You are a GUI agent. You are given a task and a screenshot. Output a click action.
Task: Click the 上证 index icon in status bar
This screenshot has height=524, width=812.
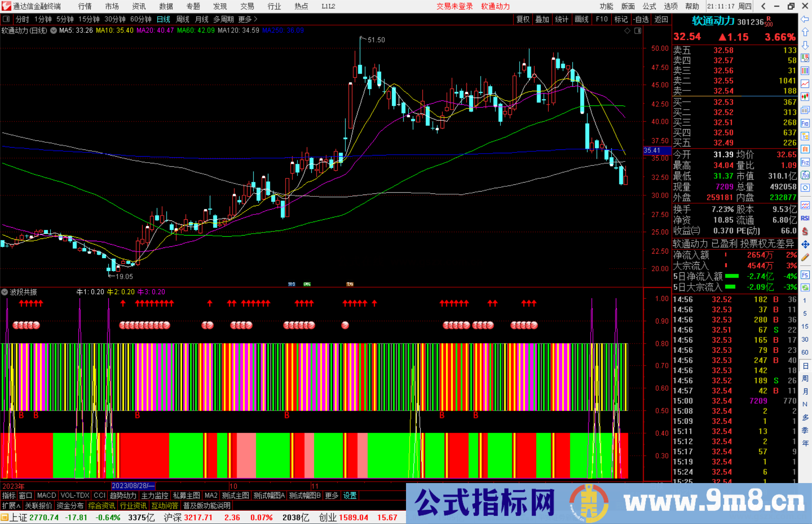coord(5,517)
